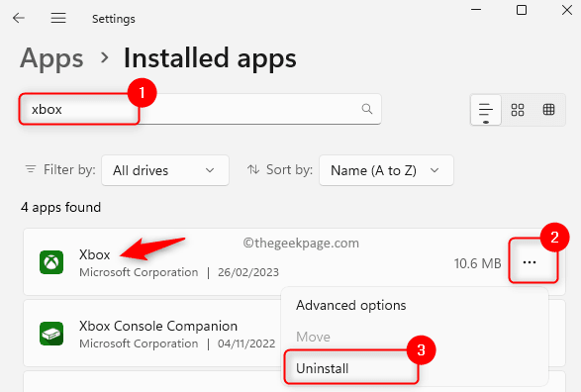Select the Xbox app name

coord(95,254)
